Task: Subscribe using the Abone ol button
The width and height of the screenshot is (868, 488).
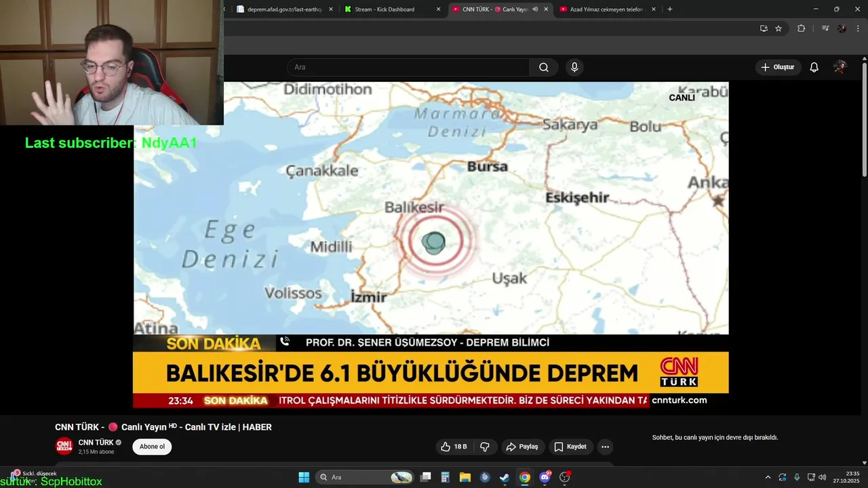Action: pyautogui.click(x=152, y=447)
